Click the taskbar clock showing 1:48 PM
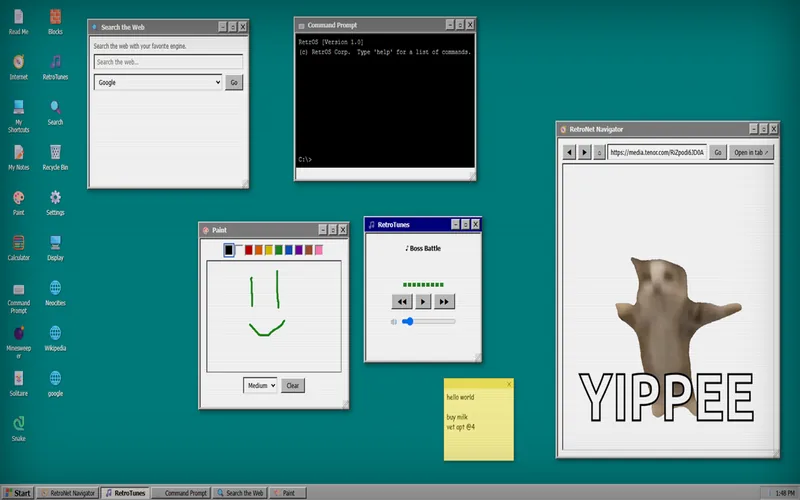Image resolution: width=800 pixels, height=500 pixels. 785,493
